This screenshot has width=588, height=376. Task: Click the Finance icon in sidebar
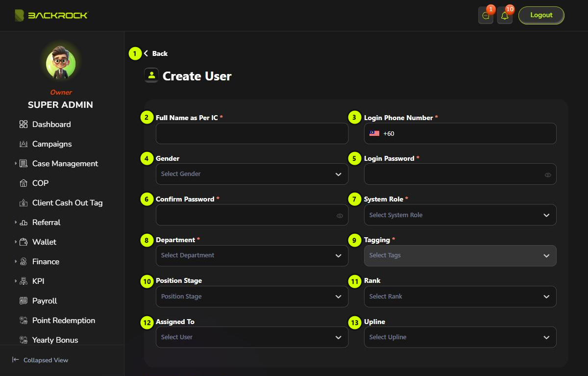(23, 262)
